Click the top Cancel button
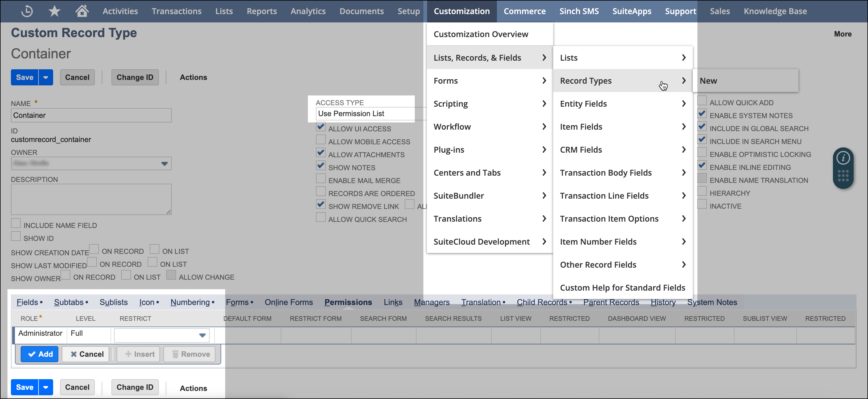Image resolution: width=868 pixels, height=399 pixels. [x=77, y=77]
